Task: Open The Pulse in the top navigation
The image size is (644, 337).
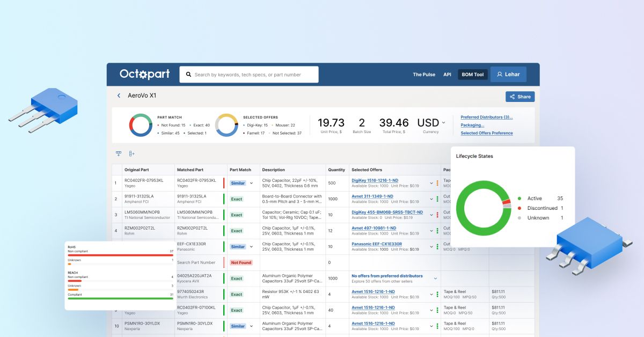Action: pyautogui.click(x=424, y=75)
